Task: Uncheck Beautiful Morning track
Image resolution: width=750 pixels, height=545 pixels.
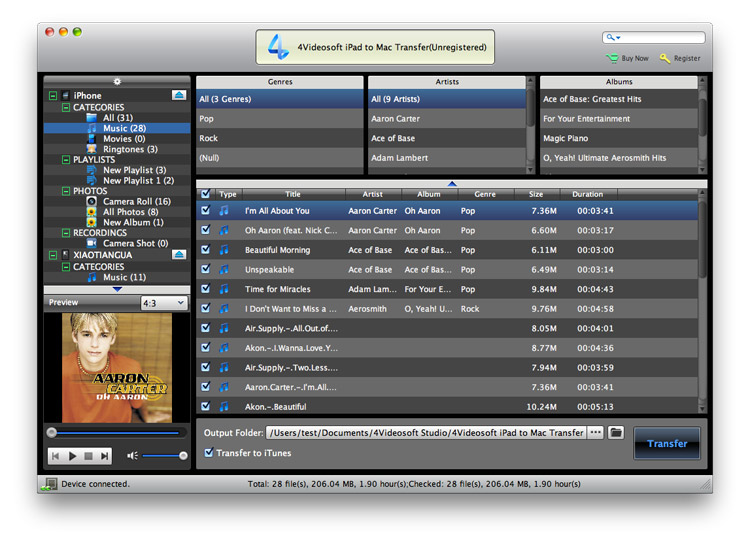Action: (x=206, y=249)
